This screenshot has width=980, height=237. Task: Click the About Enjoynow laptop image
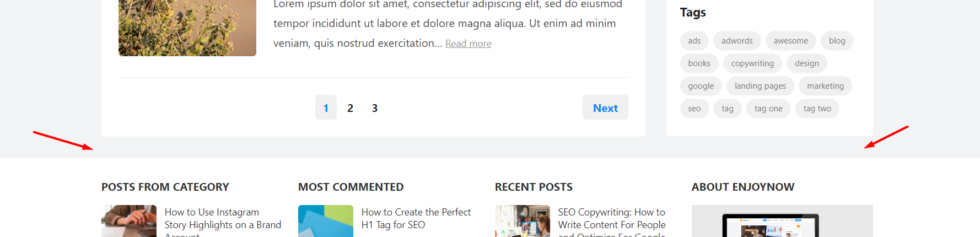[782, 221]
